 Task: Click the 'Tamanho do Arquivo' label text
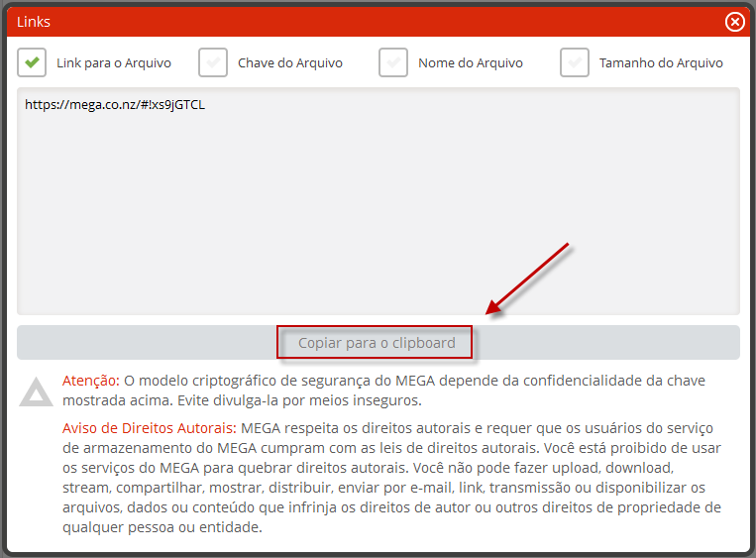660,63
